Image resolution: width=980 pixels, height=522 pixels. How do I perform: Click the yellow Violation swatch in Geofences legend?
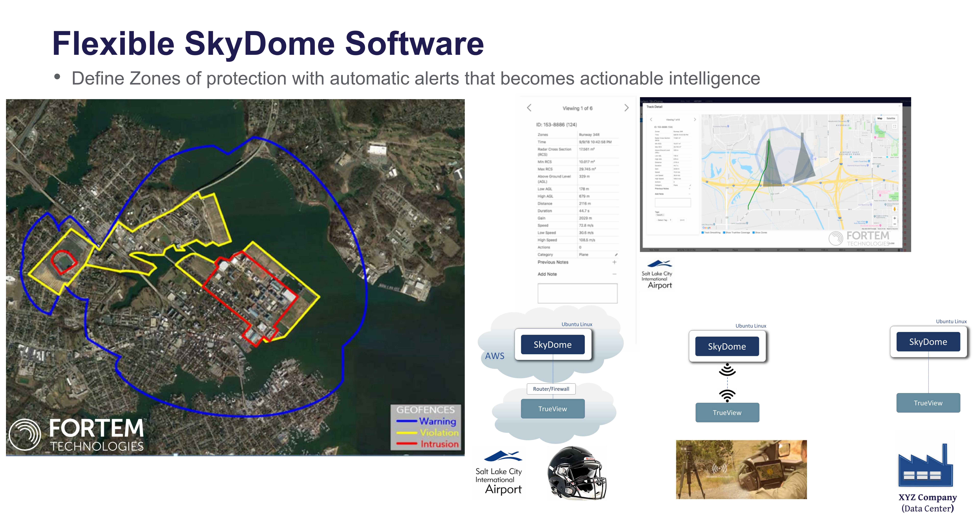click(407, 433)
